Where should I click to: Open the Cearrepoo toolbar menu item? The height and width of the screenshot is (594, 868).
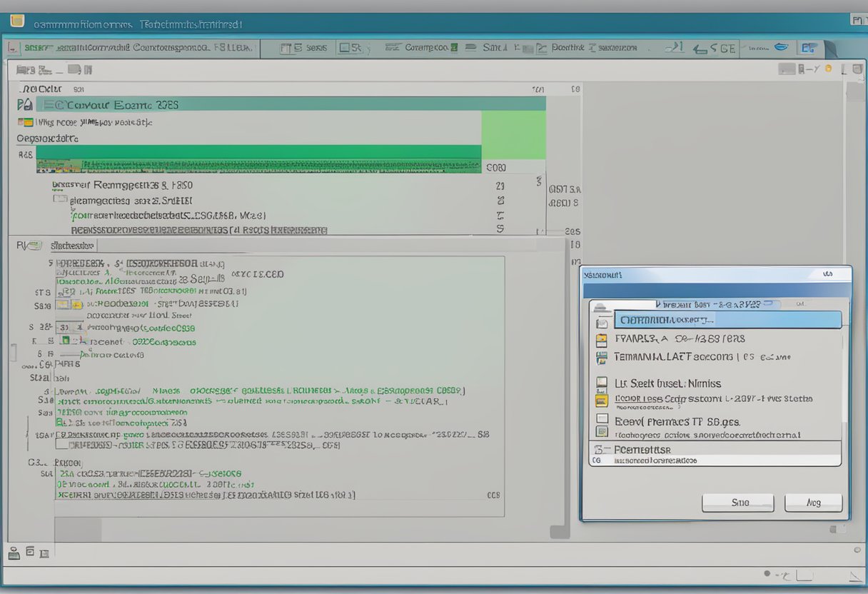[426, 48]
